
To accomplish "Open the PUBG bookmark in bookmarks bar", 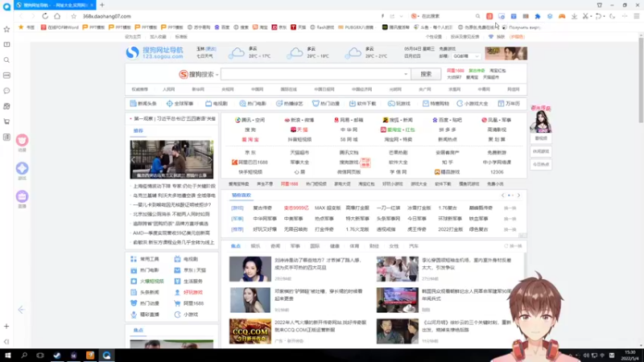I will pyautogui.click(x=356, y=27).
